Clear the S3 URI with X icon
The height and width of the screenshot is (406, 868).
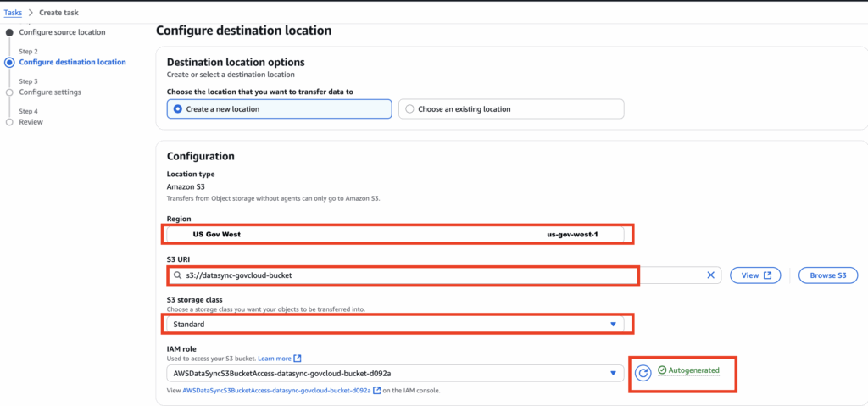coord(710,275)
